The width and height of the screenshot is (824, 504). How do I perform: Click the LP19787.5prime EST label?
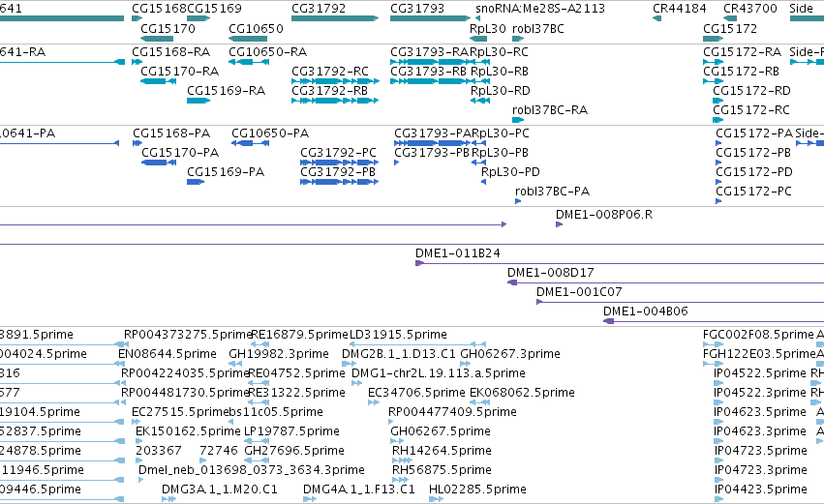click(x=291, y=431)
